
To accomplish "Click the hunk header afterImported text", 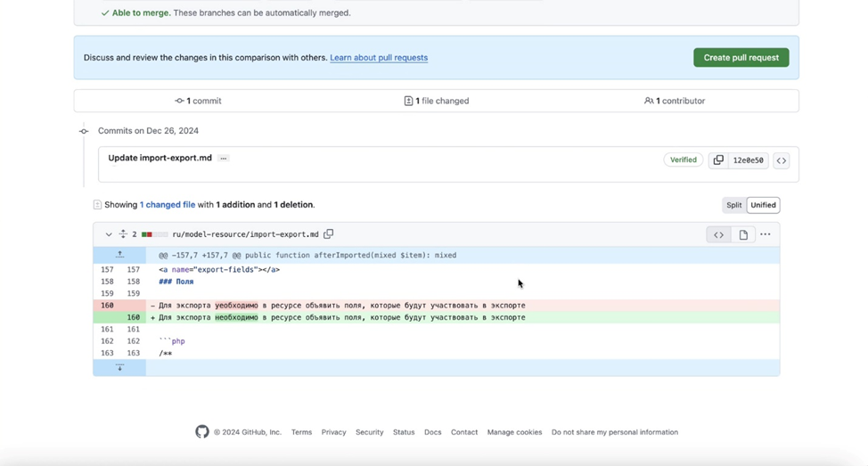I will [x=307, y=255].
